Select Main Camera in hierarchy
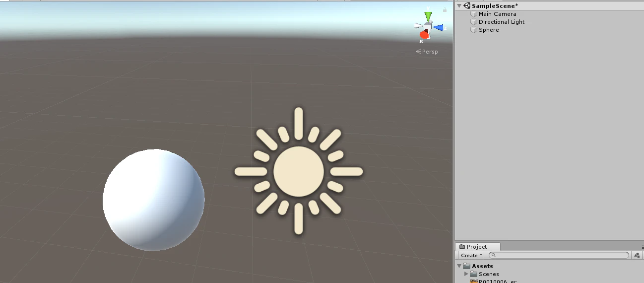 497,14
